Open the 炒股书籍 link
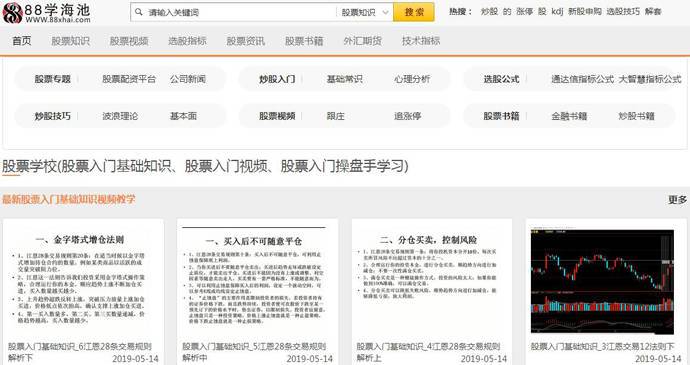This screenshot has width=690, height=365. click(x=637, y=116)
